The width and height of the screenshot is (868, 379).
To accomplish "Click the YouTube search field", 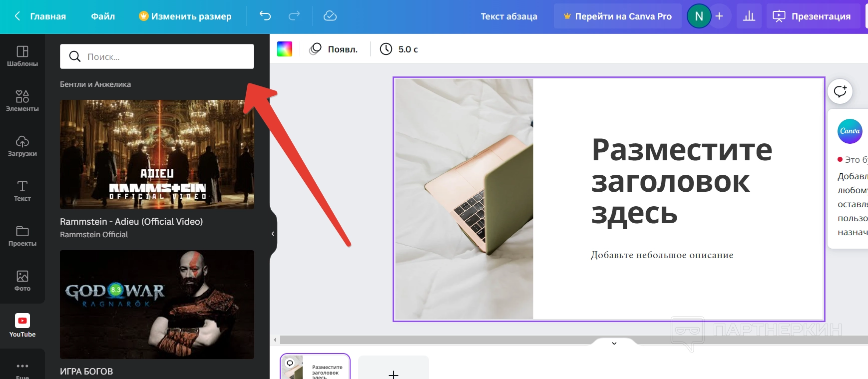I will (157, 56).
